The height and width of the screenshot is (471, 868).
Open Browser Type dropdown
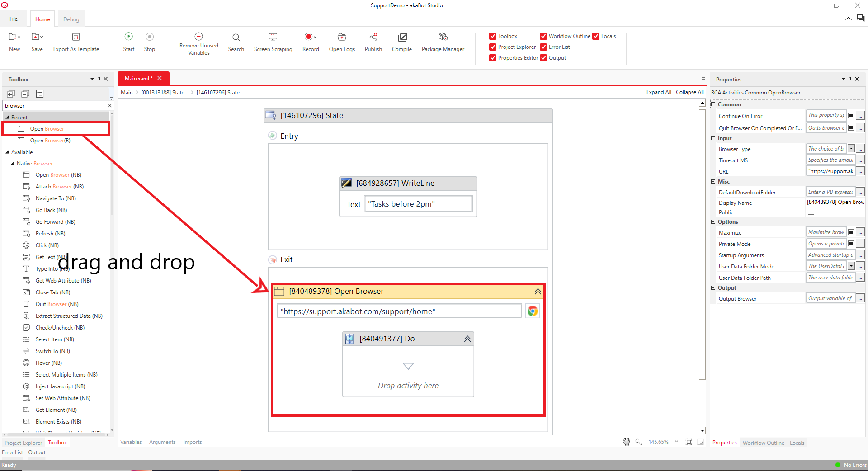click(851, 149)
